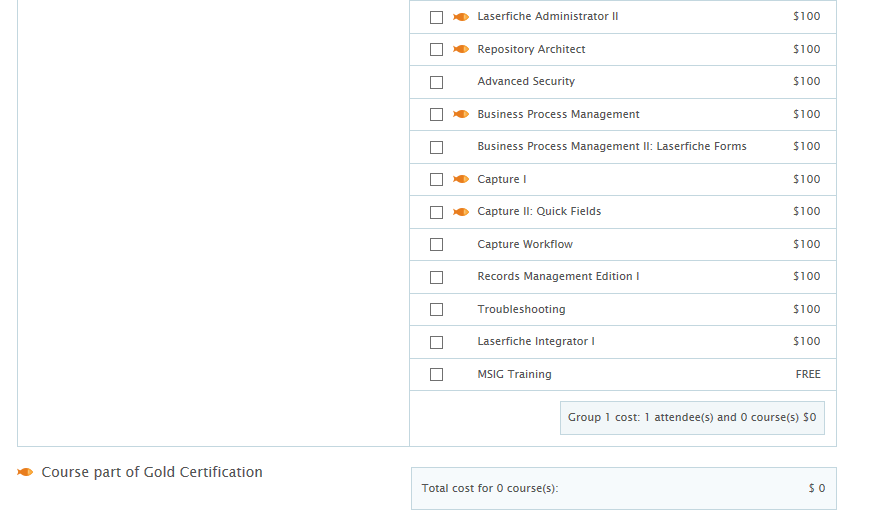
Task: Select the Business Process Management checkbox
Action: point(437,115)
